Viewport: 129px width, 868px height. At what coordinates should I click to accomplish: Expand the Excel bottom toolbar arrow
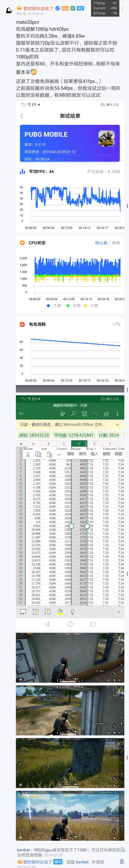tap(119, 612)
